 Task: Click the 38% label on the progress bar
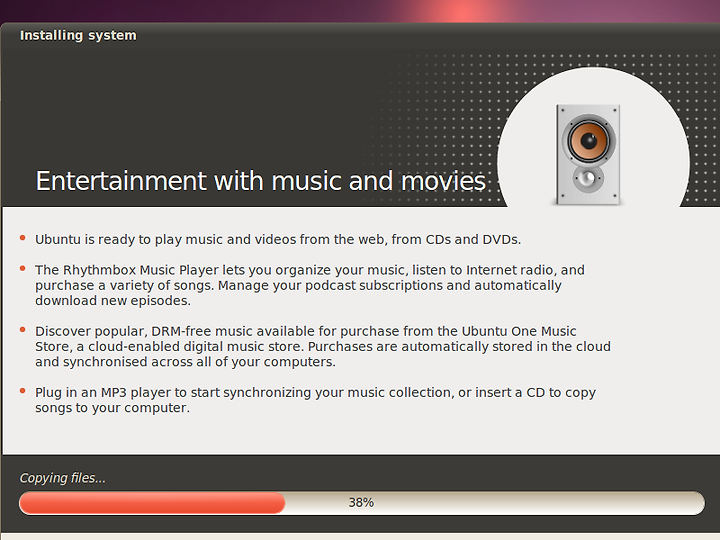click(x=361, y=503)
